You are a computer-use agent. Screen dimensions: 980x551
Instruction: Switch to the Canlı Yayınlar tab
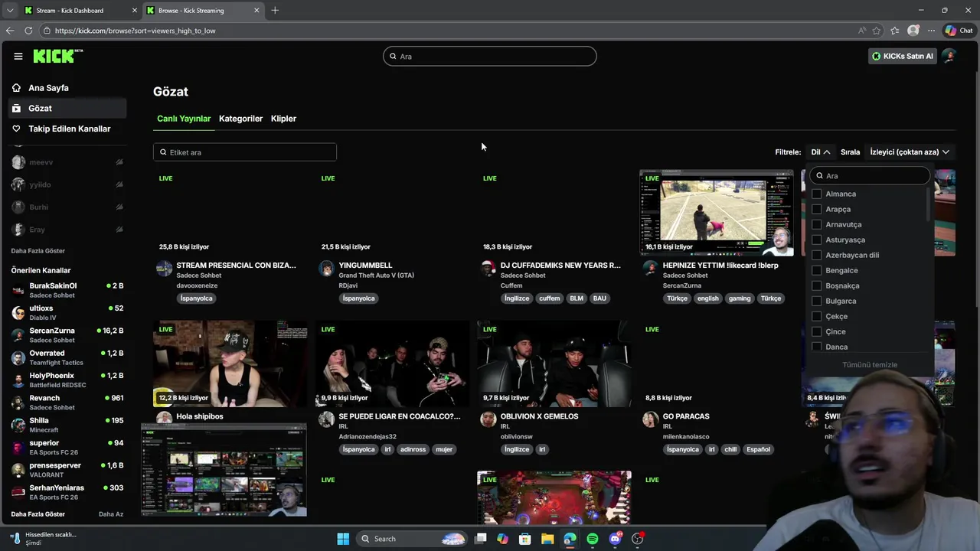coord(184,119)
